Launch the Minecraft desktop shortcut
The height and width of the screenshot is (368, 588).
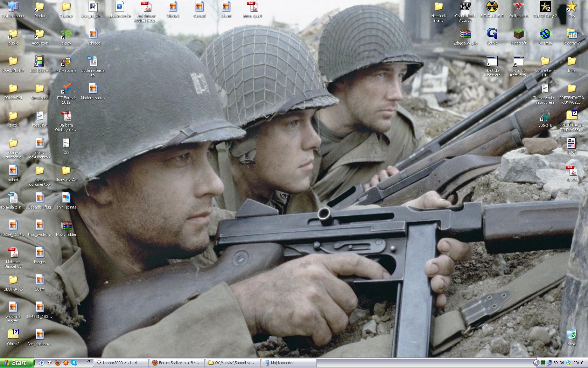pos(518,37)
